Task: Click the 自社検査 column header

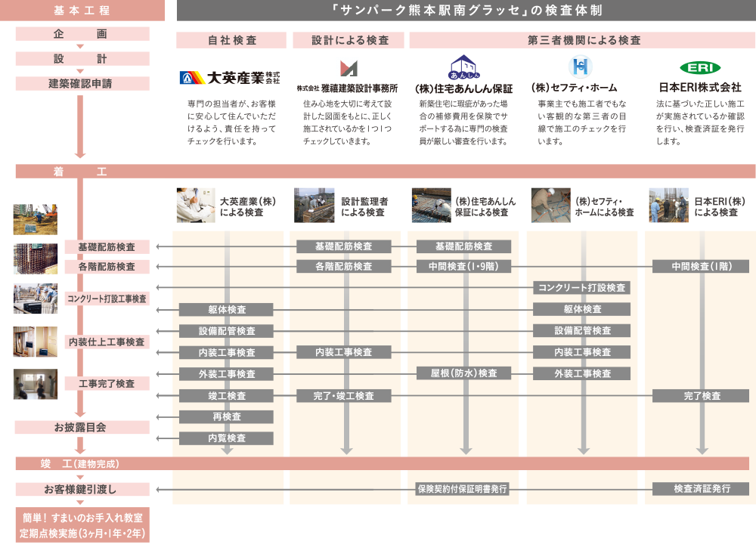Action: (231, 41)
